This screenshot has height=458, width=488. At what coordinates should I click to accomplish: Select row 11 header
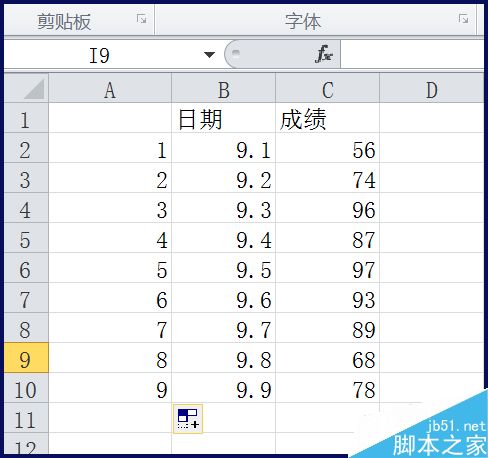click(26, 418)
